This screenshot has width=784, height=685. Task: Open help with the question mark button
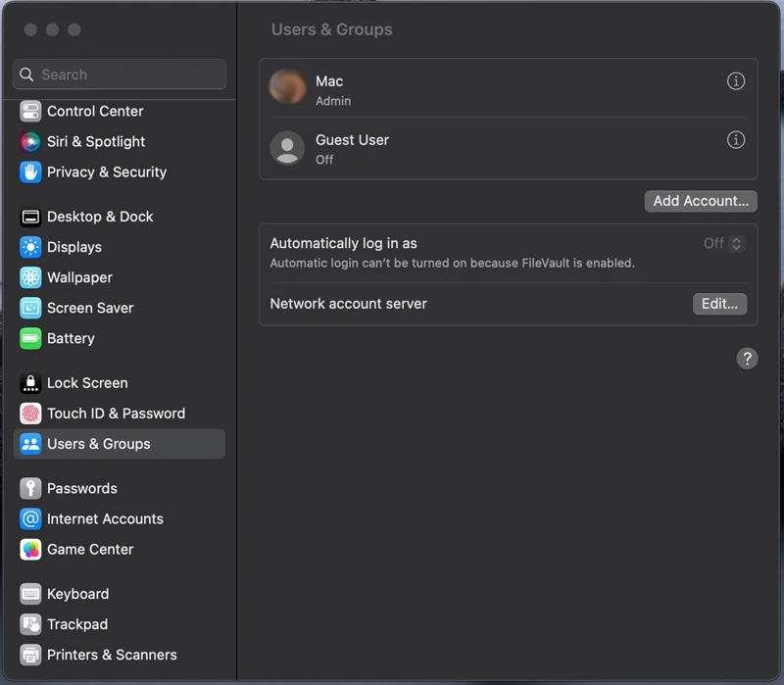(x=747, y=359)
